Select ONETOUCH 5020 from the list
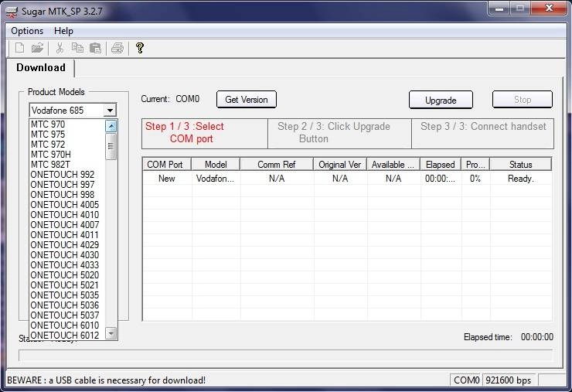 67,274
